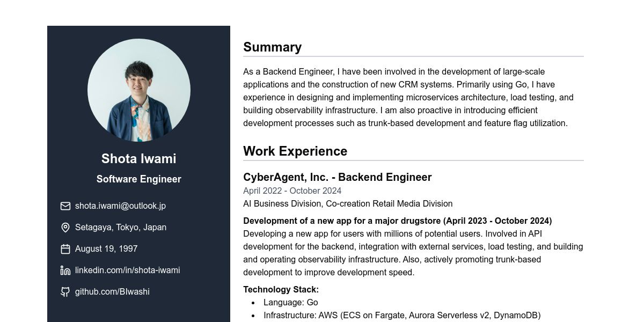Image resolution: width=644 pixels, height=322 pixels.
Task: Click the Work Experience section heading
Action: [295, 151]
